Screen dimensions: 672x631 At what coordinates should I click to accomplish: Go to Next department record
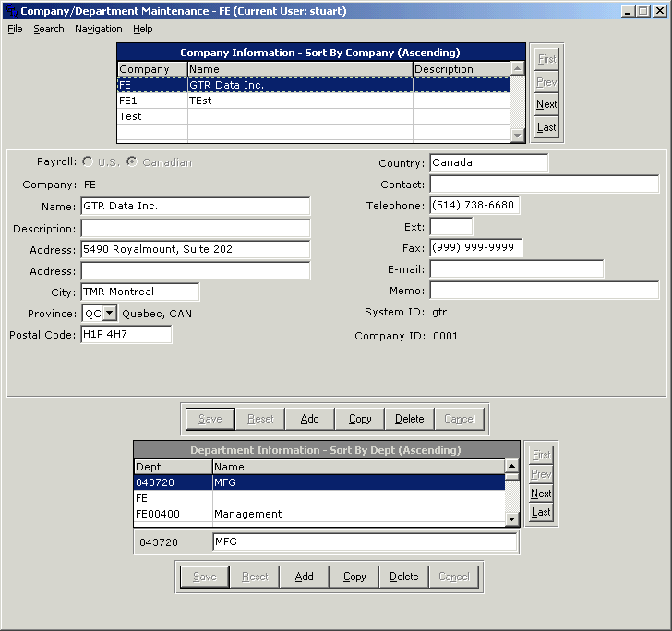pos(541,494)
